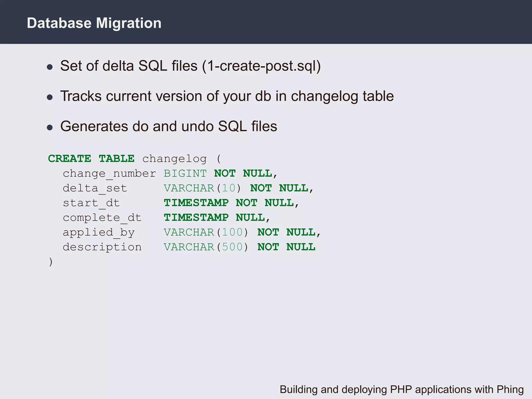Click the 'change_number' column name
532x399 pixels.
point(109,174)
